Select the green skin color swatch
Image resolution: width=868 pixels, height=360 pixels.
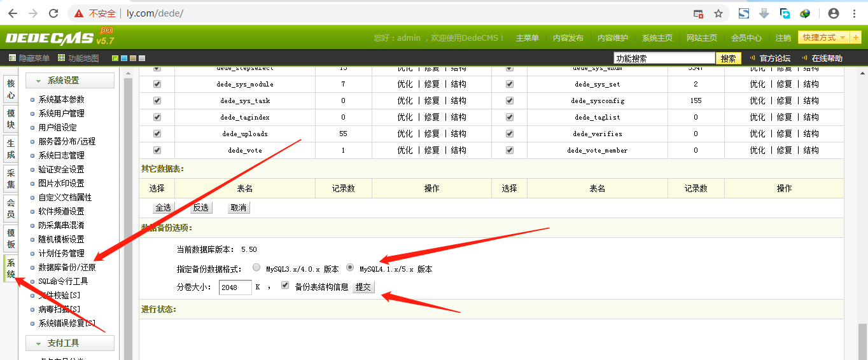click(115, 59)
